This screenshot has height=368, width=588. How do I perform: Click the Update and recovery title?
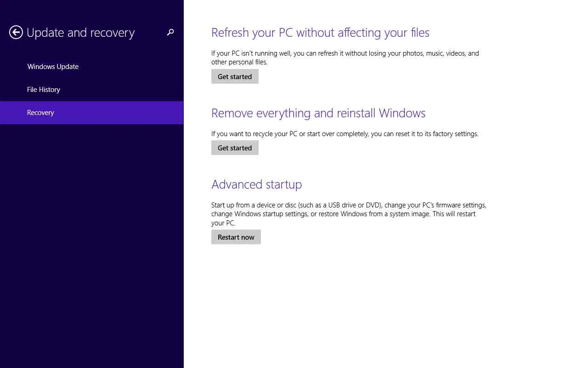pyautogui.click(x=81, y=33)
